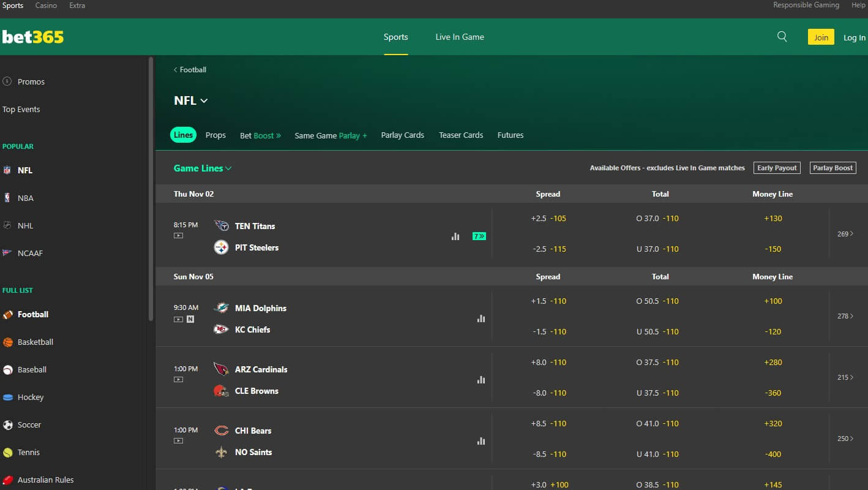Image resolution: width=868 pixels, height=490 pixels.
Task: Open stats chart icon for Bears vs Saints
Action: click(481, 441)
